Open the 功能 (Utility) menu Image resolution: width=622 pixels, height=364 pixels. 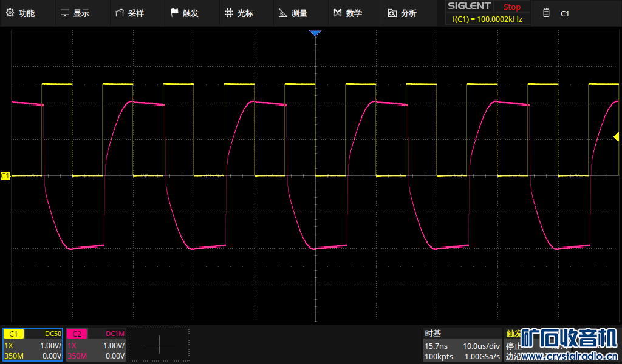20,13
